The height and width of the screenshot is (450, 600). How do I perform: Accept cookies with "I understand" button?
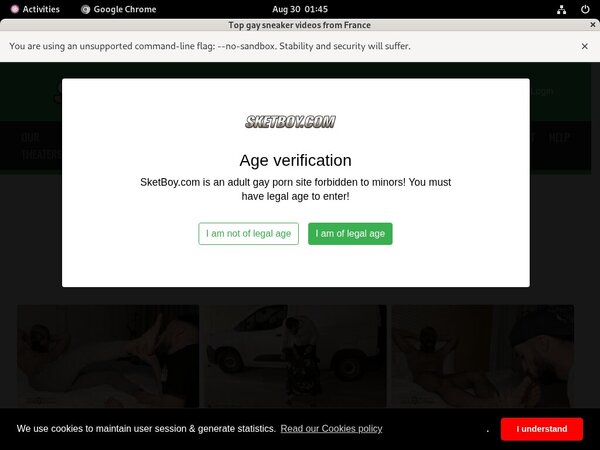point(542,429)
